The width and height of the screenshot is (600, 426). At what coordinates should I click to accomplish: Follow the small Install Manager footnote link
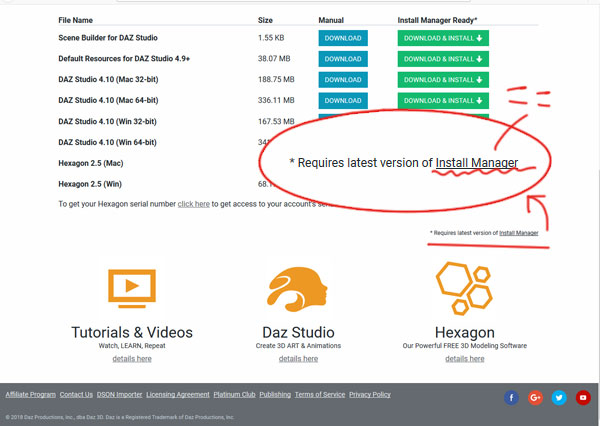(519, 233)
